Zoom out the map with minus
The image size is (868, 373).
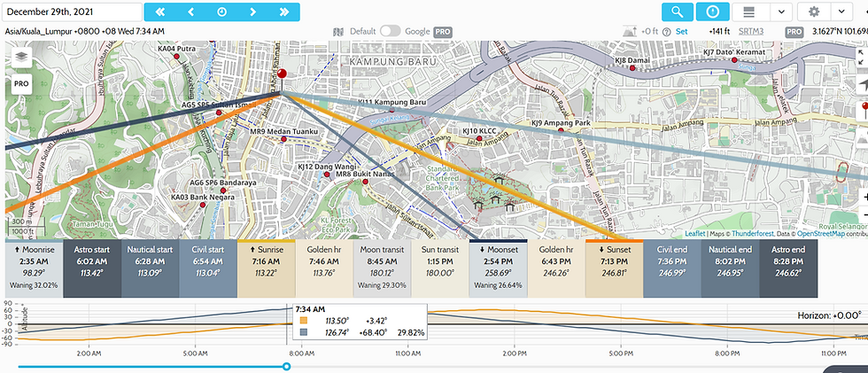[864, 214]
